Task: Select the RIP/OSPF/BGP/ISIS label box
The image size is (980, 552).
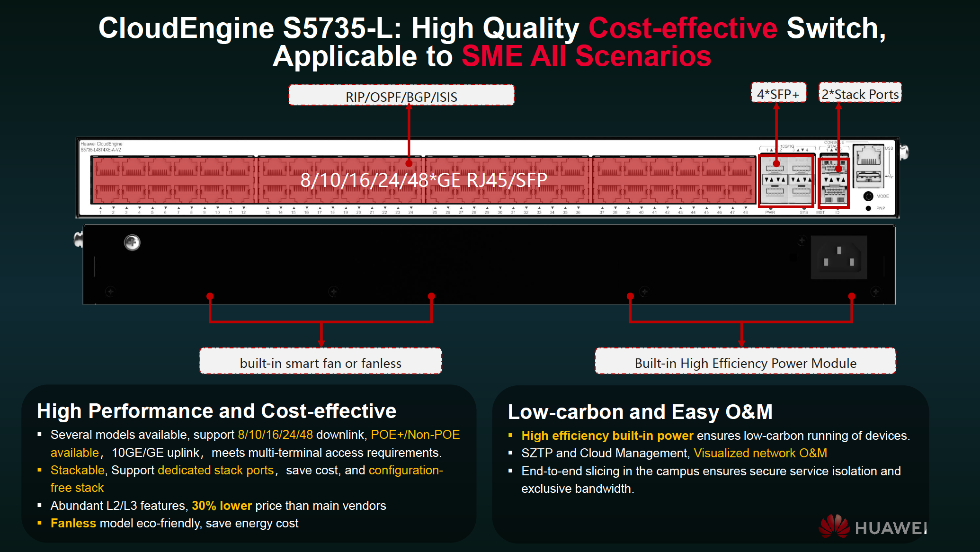Action: 401,95
